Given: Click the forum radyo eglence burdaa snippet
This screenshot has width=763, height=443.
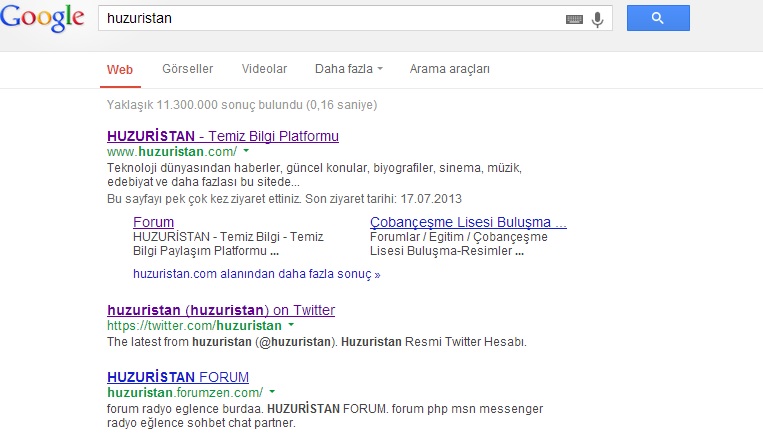Looking at the screenshot, I should coord(325,415).
